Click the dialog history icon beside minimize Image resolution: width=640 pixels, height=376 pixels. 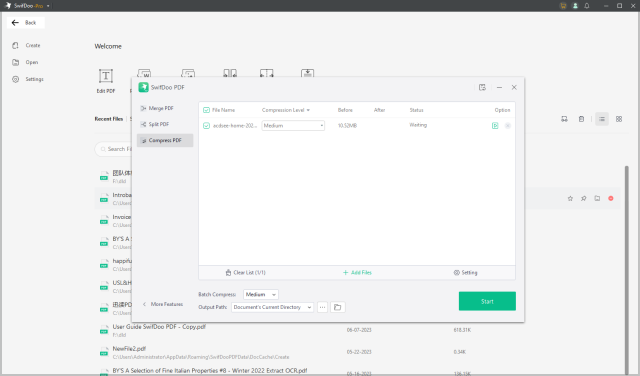(482, 87)
